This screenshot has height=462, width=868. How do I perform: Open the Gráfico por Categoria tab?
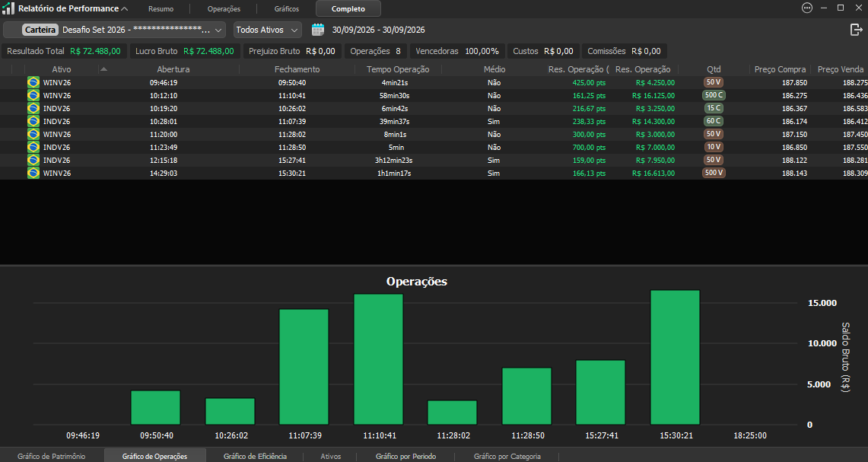(507, 456)
